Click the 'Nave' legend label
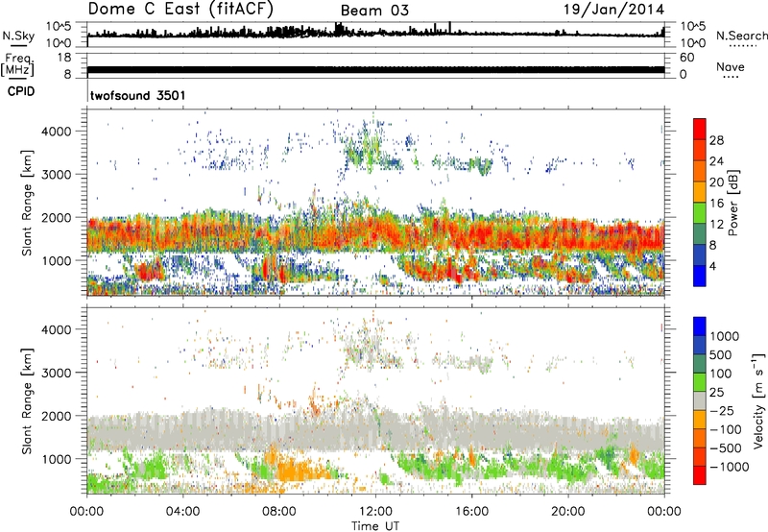 click(x=731, y=66)
